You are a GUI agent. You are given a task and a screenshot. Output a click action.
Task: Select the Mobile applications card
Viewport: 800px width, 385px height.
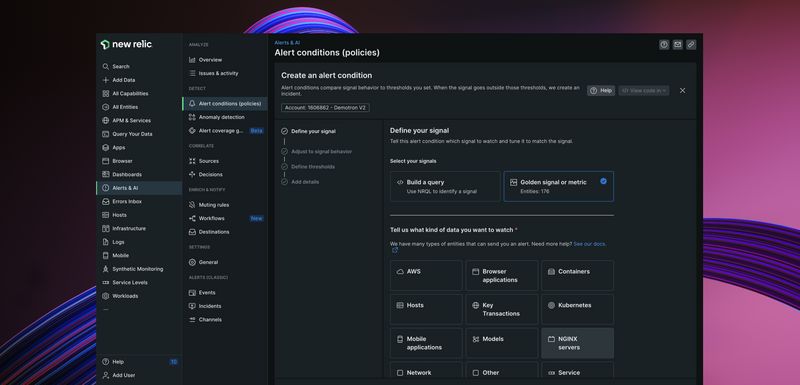tap(427, 343)
